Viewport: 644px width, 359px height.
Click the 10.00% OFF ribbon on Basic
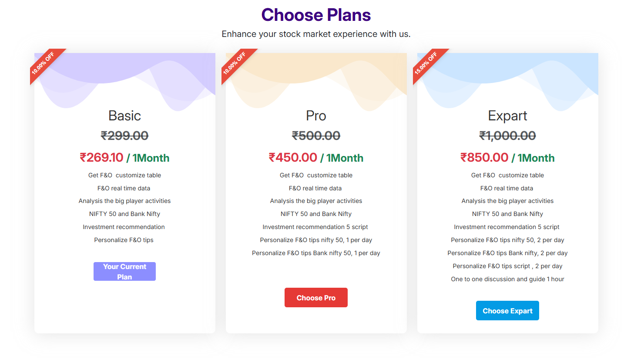(44, 63)
